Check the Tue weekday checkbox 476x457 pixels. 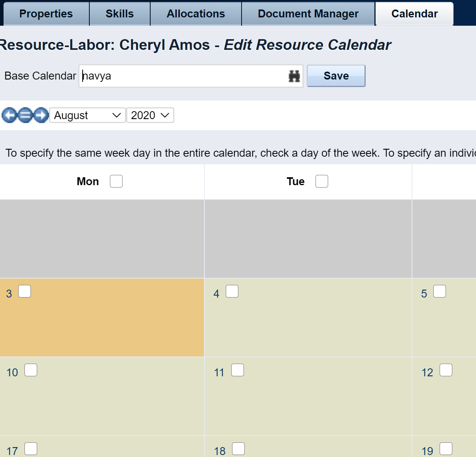[x=322, y=181]
